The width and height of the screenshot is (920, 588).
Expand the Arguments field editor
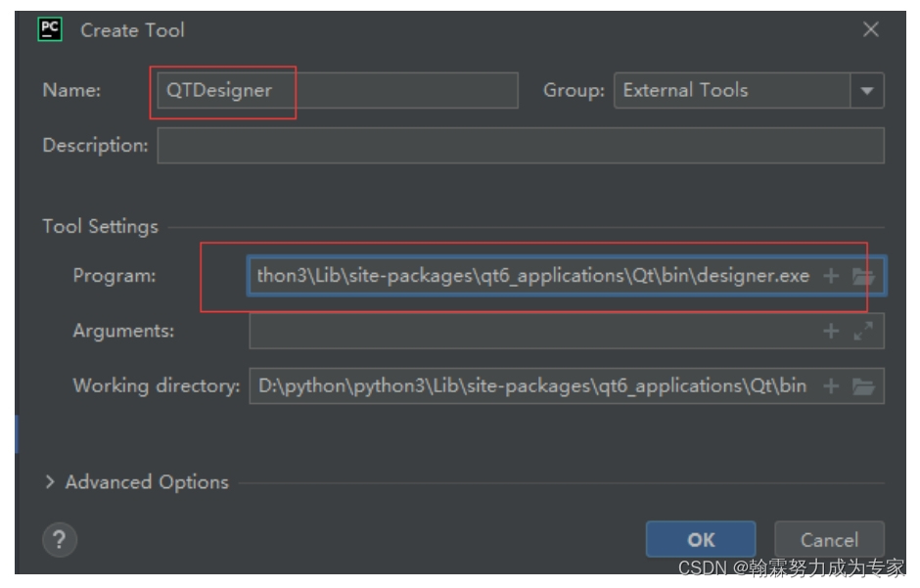pyautogui.click(x=863, y=332)
